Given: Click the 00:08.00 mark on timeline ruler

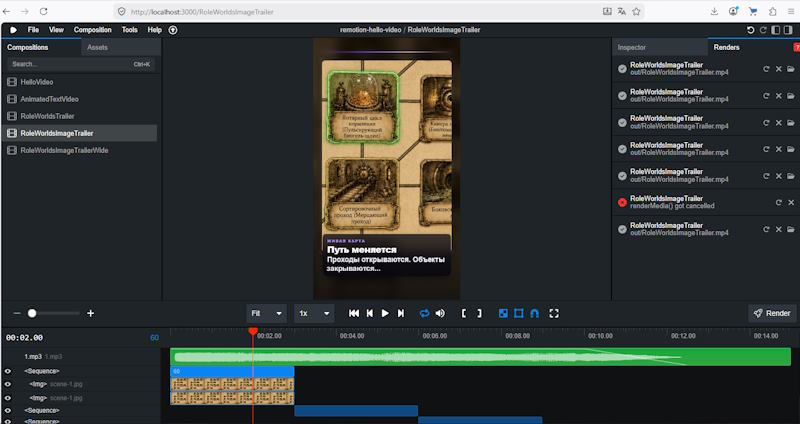Looking at the screenshot, I should tap(517, 336).
